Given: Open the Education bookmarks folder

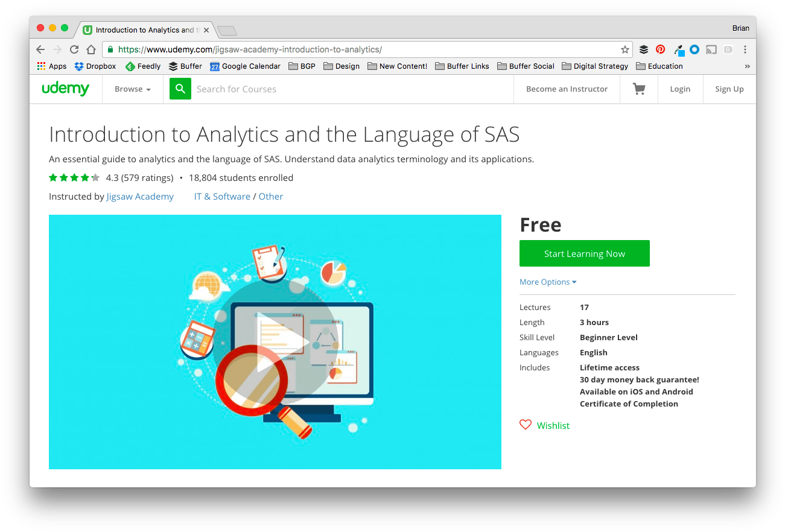Looking at the screenshot, I should pyautogui.click(x=659, y=66).
